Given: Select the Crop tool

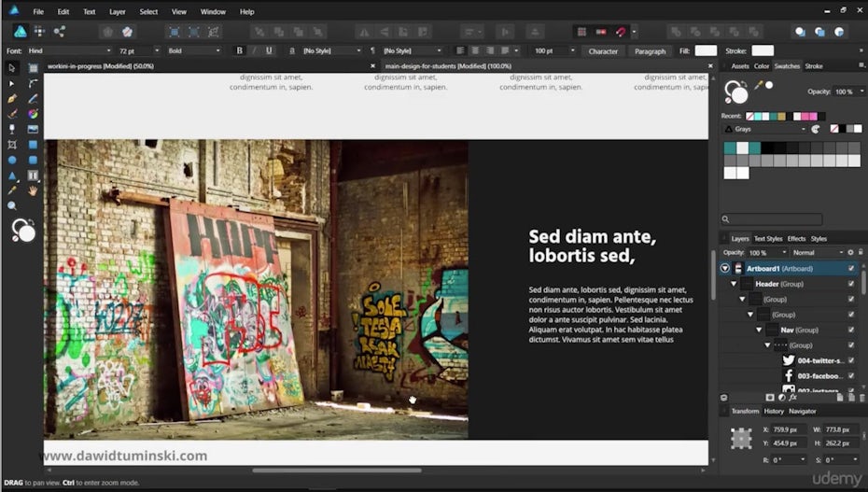Looking at the screenshot, I should 12,145.
